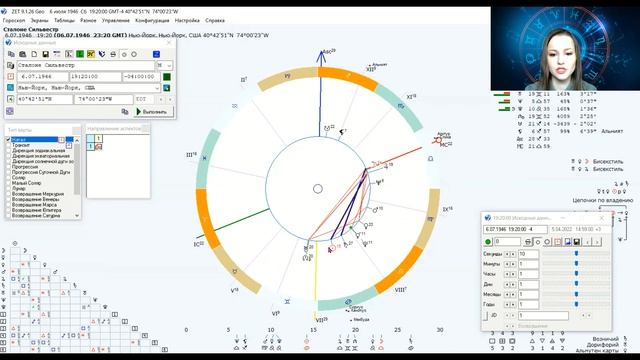Expand the Нью-Йорк place dropdown
This screenshot has width=640, height=360.
(x=157, y=88)
